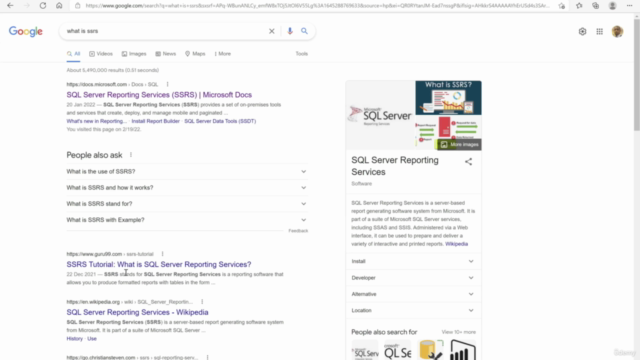This screenshot has width=640, height=360.
Task: Expand 'What is SSRS and how it works?'
Action: [187, 188]
